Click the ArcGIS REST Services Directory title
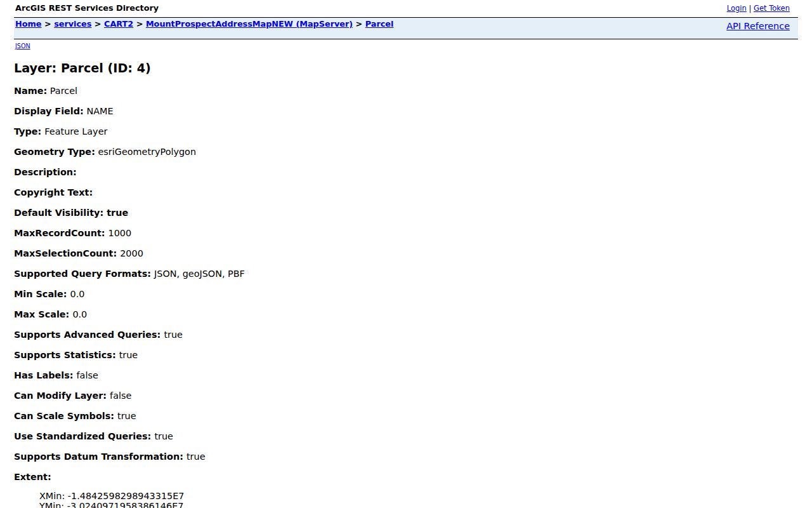Viewport: 812px width, 508px height. (87, 8)
